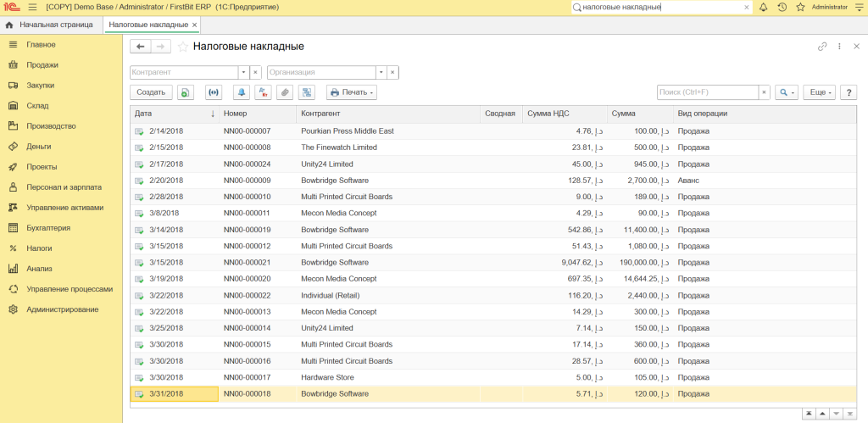Open the Печать dropdown menu
This screenshot has width=868, height=423.
(x=352, y=92)
